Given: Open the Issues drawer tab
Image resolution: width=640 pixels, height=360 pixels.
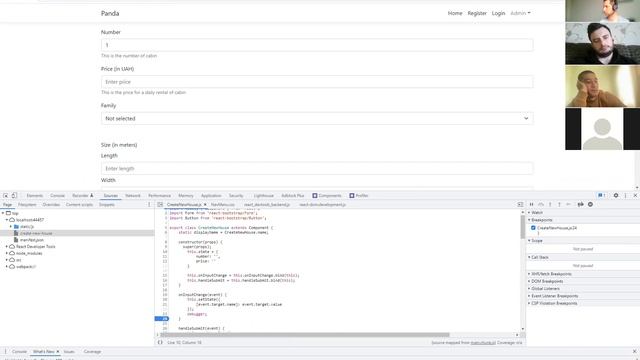Looking at the screenshot, I should click(69, 351).
